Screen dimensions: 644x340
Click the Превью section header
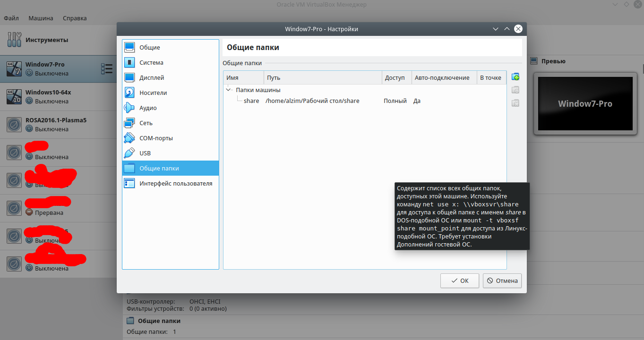pos(553,61)
